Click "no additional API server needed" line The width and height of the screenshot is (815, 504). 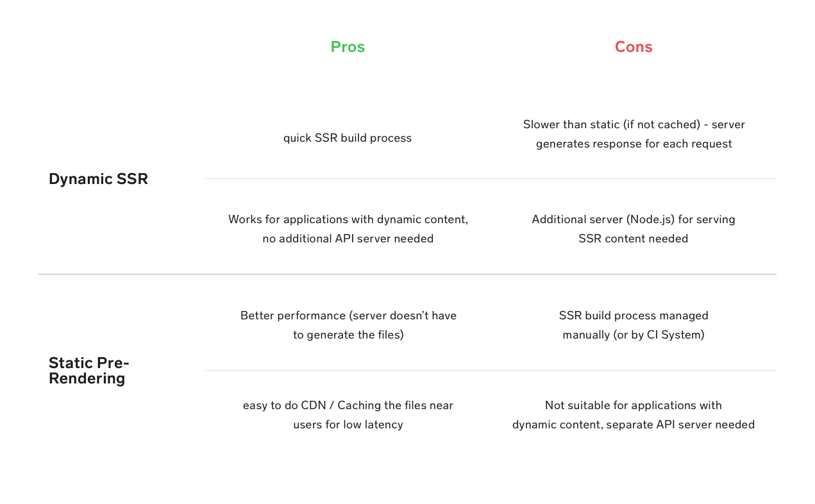click(x=348, y=239)
